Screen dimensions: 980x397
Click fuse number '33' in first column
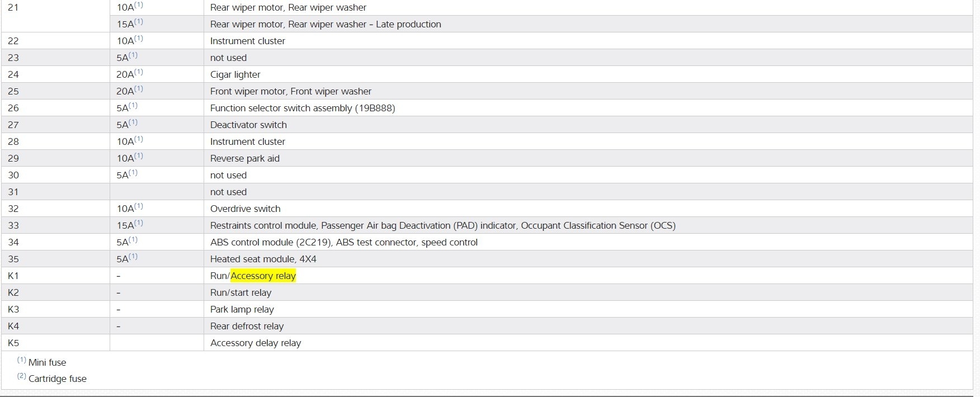pos(13,225)
